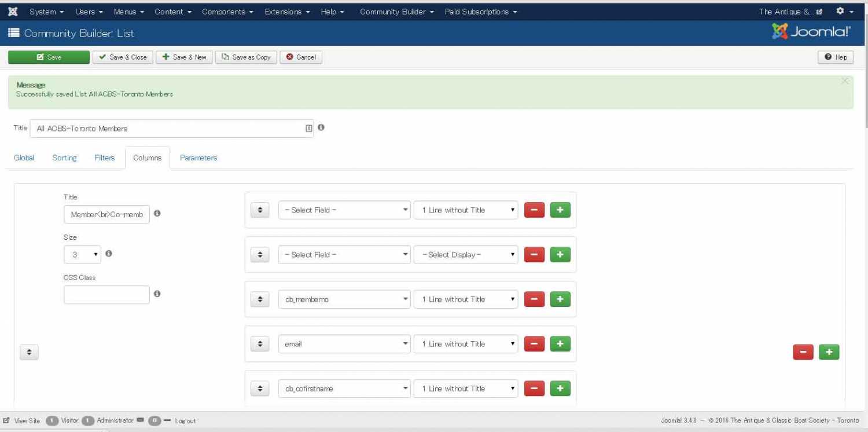Remove the cb_memberno field row
This screenshot has width=868, height=432.
534,299
